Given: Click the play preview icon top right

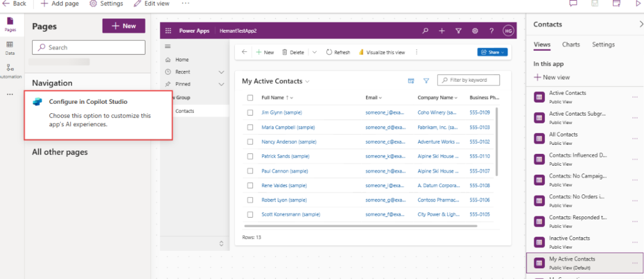Looking at the screenshot, I should click(x=638, y=4).
